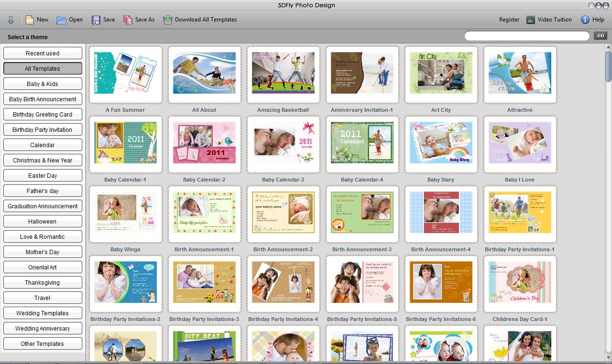The width and height of the screenshot is (612, 364).
Task: Browse Wedding Templates category
Action: (x=43, y=313)
